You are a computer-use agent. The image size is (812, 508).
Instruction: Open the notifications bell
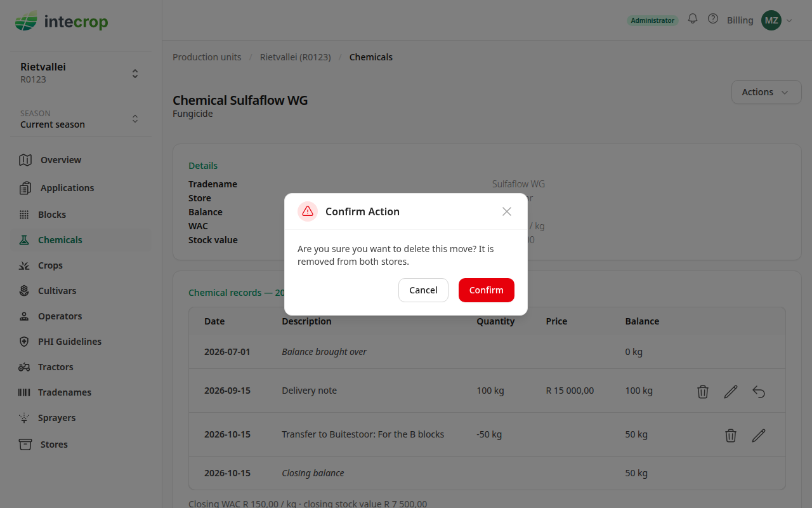[693, 19]
